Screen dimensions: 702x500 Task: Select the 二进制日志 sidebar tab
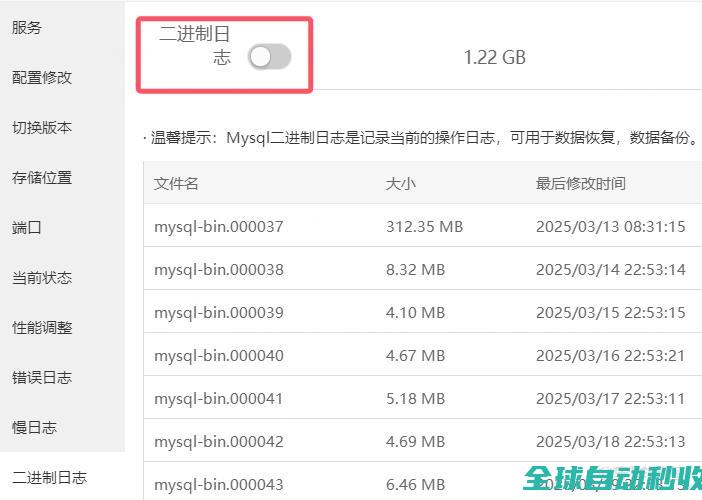coord(49,478)
